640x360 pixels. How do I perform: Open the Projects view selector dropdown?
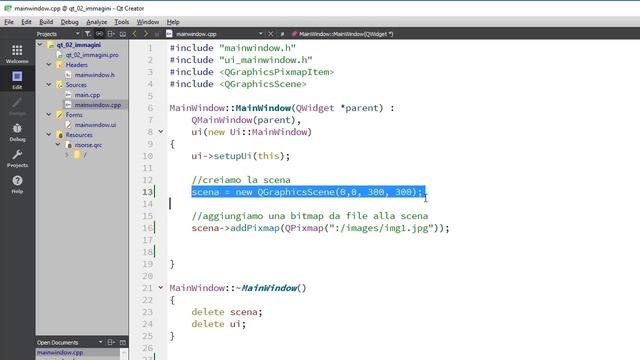58,34
